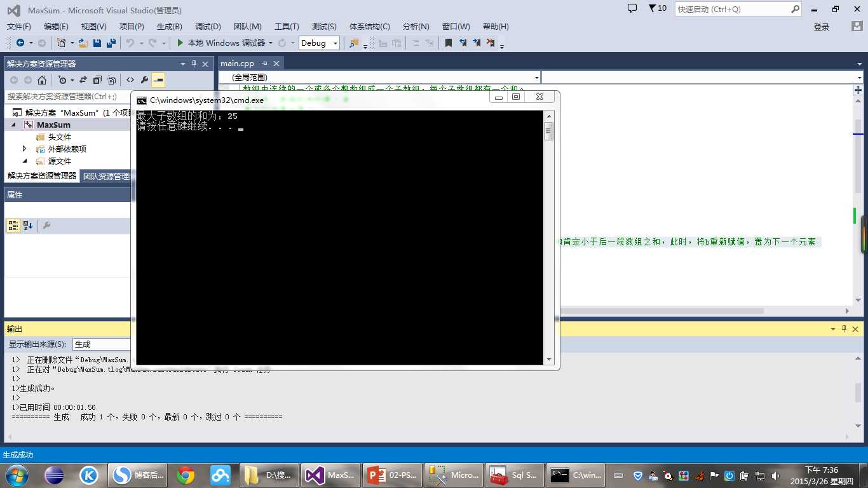Go to the previous bookmark icon
Viewport: 868px width, 488px height.
coord(463,43)
